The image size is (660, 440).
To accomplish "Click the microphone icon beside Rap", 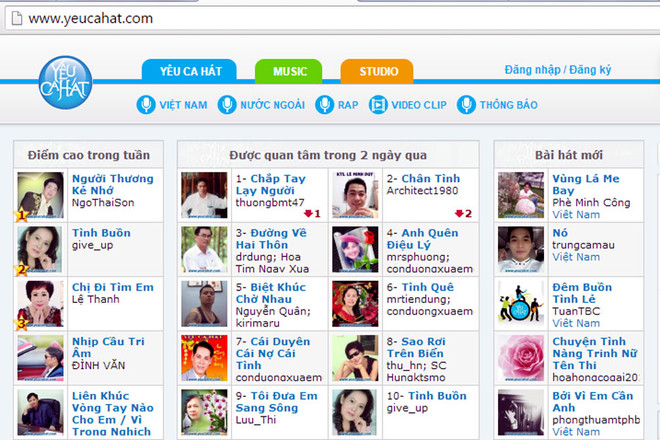I will click(x=324, y=105).
